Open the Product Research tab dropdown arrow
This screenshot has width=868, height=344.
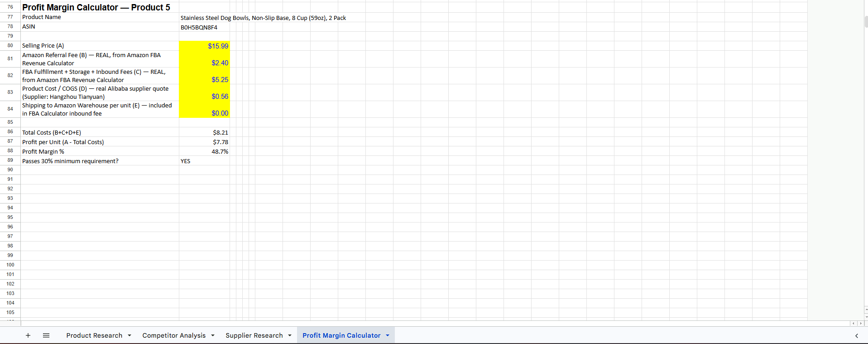[129, 335]
